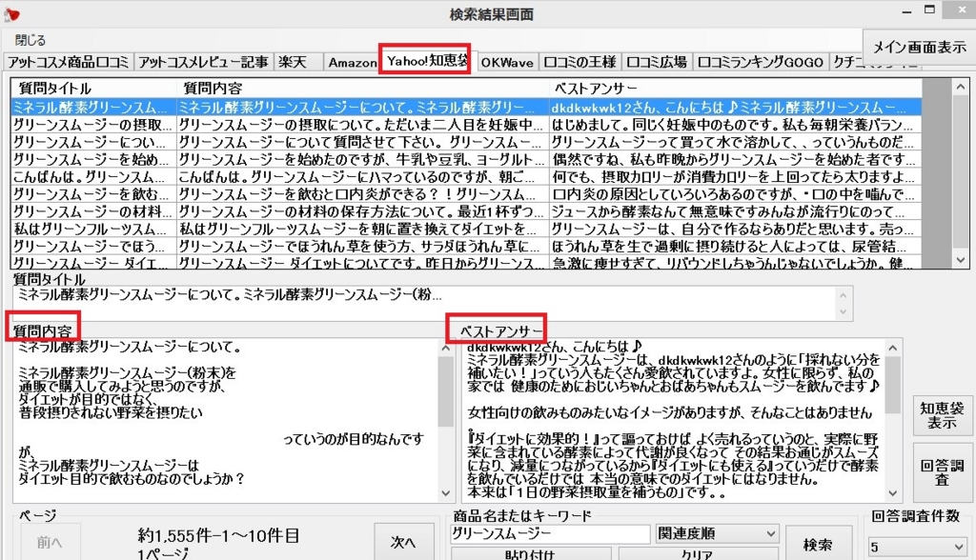The image size is (976, 560).
Task: Click the red app icon in title bar
Action: coord(11,13)
